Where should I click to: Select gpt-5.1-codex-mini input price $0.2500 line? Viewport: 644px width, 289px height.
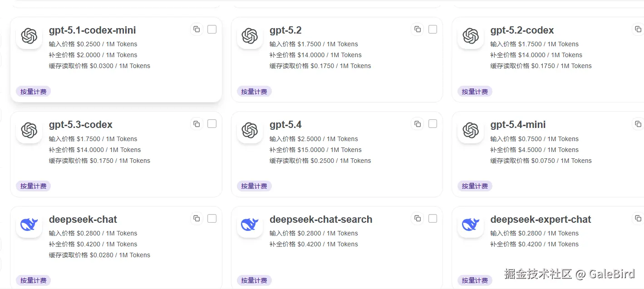pyautogui.click(x=93, y=44)
